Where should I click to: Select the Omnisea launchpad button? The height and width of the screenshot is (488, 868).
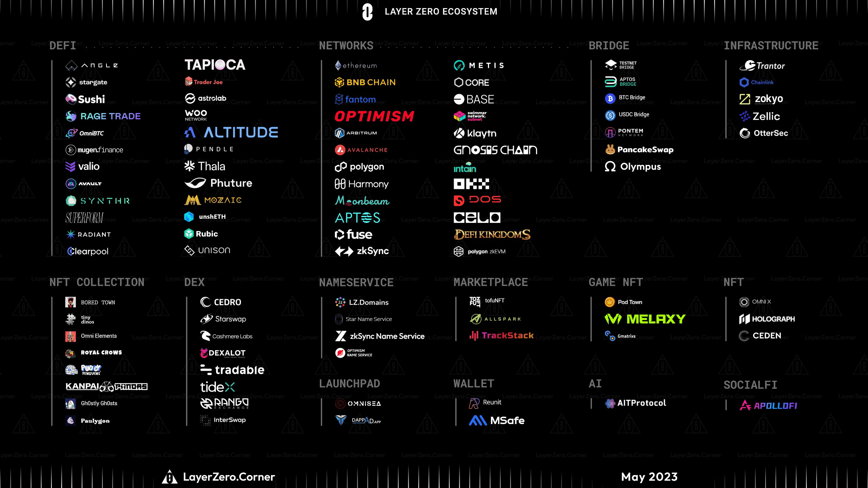click(x=358, y=403)
